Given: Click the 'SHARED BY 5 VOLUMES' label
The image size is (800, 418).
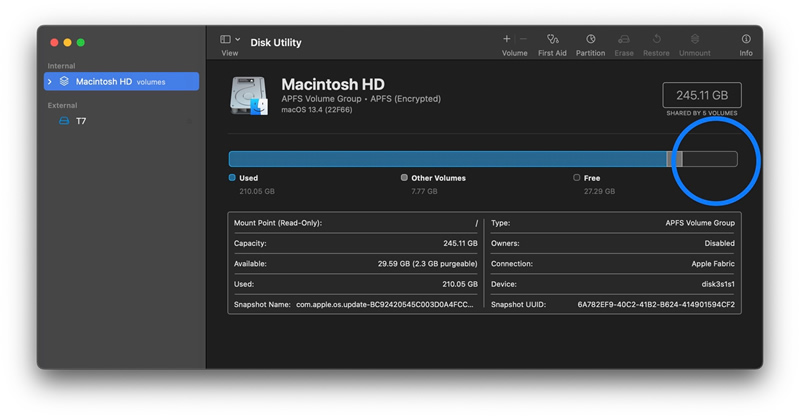Looking at the screenshot, I should click(x=702, y=113).
